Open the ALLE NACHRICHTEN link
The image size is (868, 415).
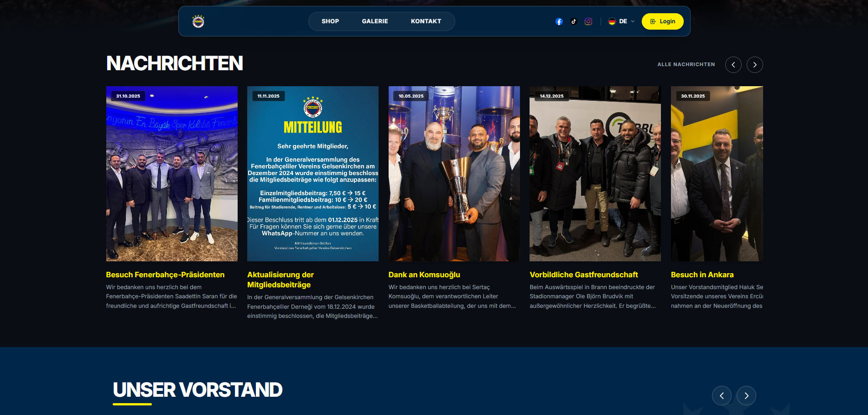point(686,65)
